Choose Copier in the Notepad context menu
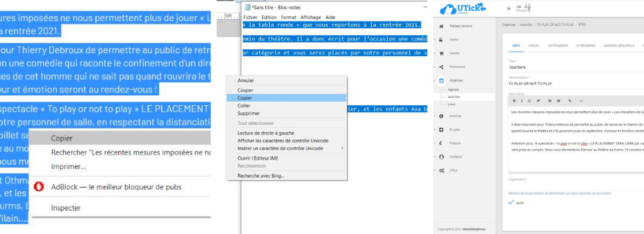644x234 pixels. click(x=245, y=98)
